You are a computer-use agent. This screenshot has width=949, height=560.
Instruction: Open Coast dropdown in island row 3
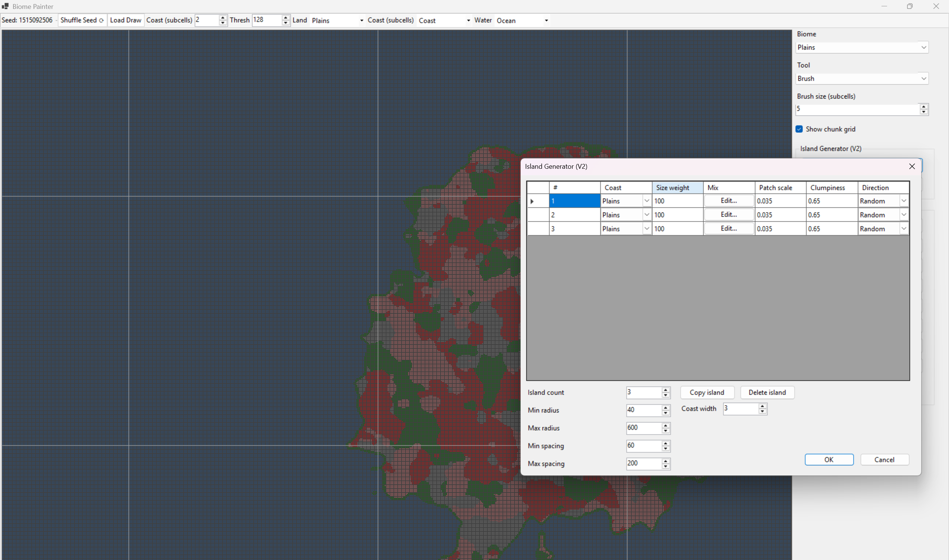coord(646,229)
